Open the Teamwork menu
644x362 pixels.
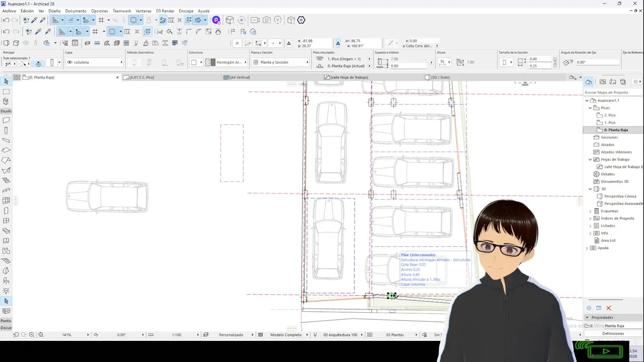coord(122,11)
